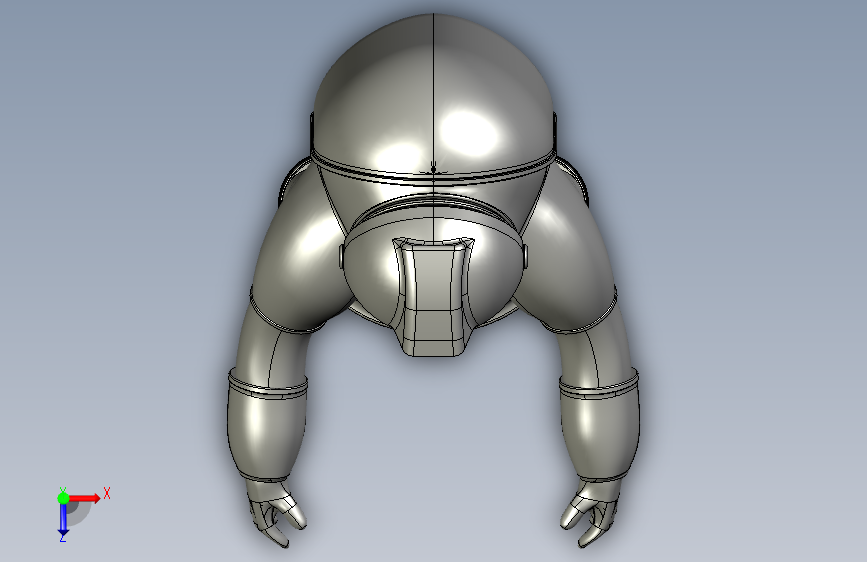Select the helmet dome of the model

point(433,94)
